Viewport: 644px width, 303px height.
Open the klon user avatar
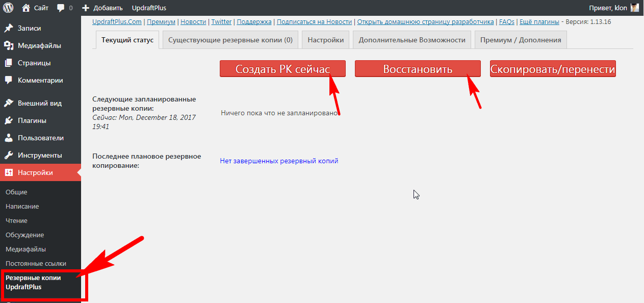coord(634,8)
